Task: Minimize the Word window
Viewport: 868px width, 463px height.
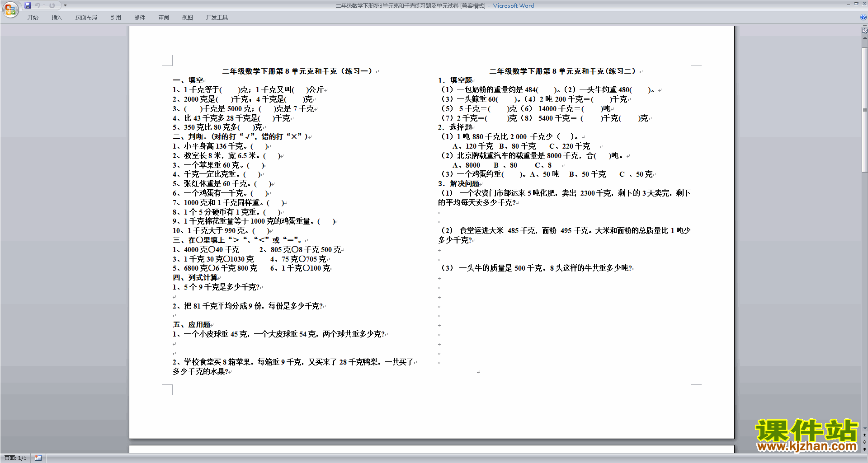Action: pos(848,4)
